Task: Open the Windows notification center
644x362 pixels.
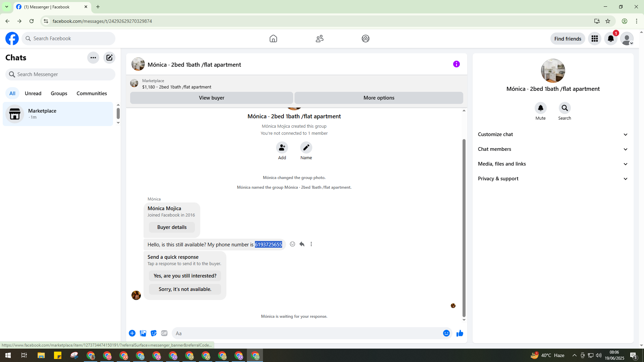Action: pyautogui.click(x=633, y=355)
